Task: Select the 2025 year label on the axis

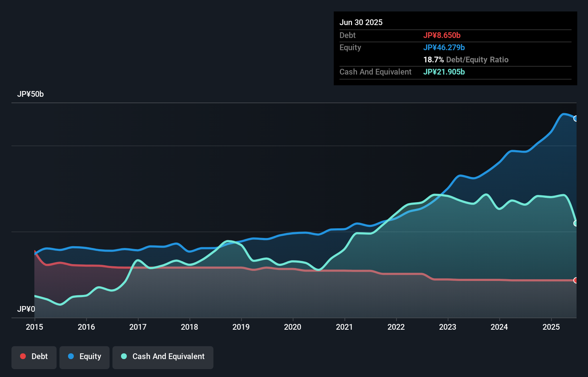Action: [551, 327]
